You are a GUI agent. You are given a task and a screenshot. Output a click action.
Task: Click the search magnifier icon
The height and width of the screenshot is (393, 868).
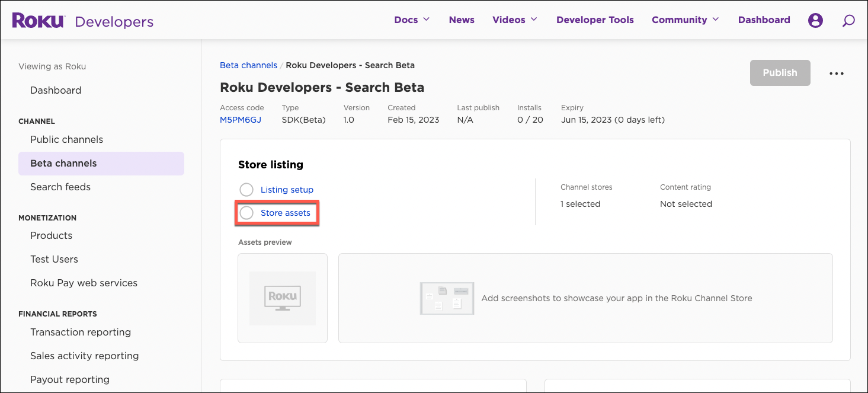point(848,20)
